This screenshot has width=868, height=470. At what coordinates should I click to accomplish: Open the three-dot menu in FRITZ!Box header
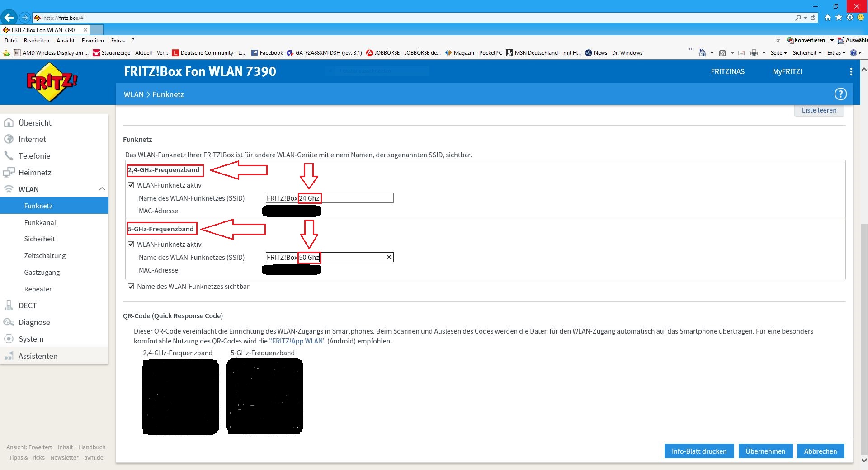pyautogui.click(x=851, y=71)
